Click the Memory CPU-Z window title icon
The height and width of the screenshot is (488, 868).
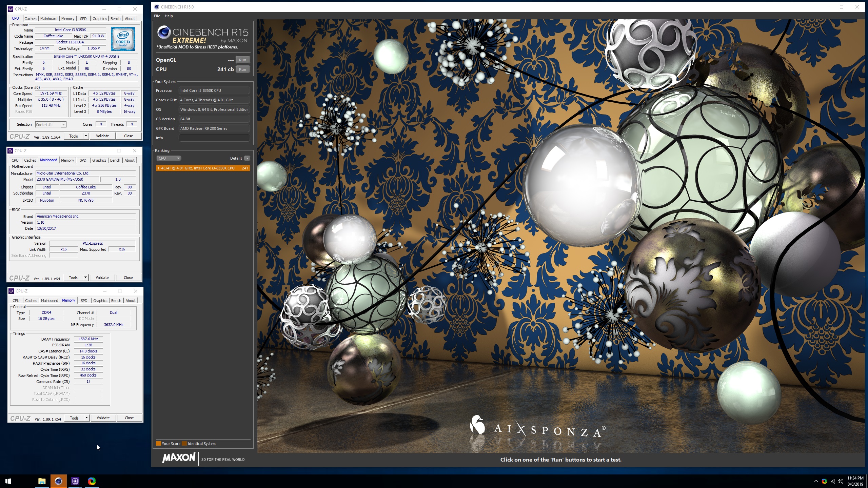11,291
